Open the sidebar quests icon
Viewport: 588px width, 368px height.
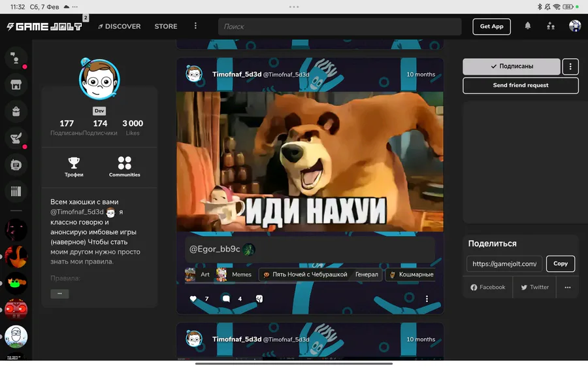click(16, 138)
